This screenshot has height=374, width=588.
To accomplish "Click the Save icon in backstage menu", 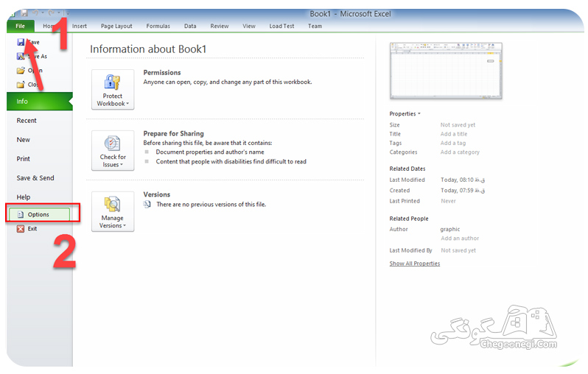I will [x=21, y=42].
